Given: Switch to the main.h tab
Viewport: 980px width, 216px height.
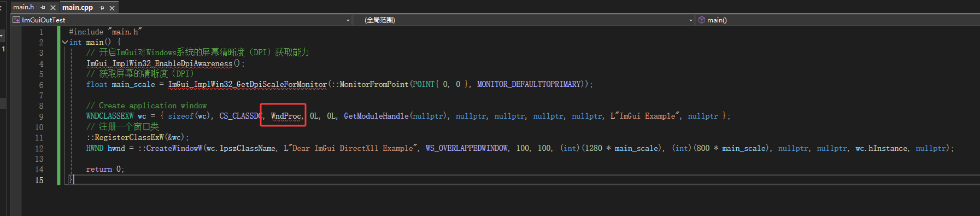Looking at the screenshot, I should point(24,7).
